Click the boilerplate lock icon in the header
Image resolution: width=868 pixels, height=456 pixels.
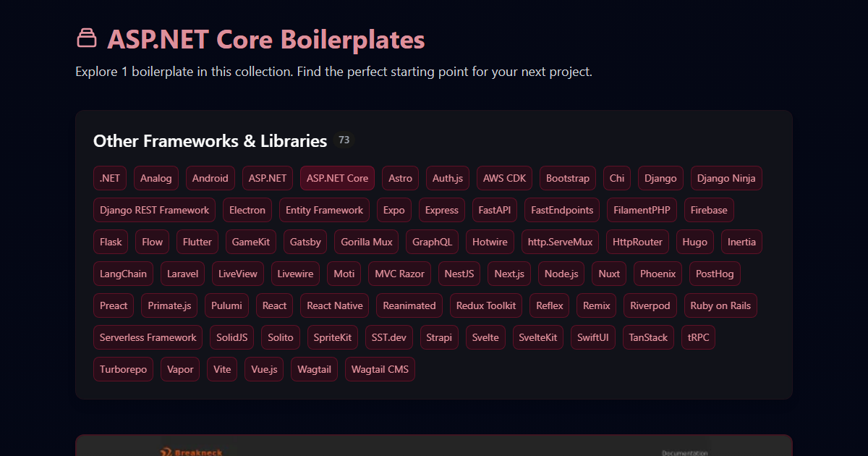click(87, 38)
